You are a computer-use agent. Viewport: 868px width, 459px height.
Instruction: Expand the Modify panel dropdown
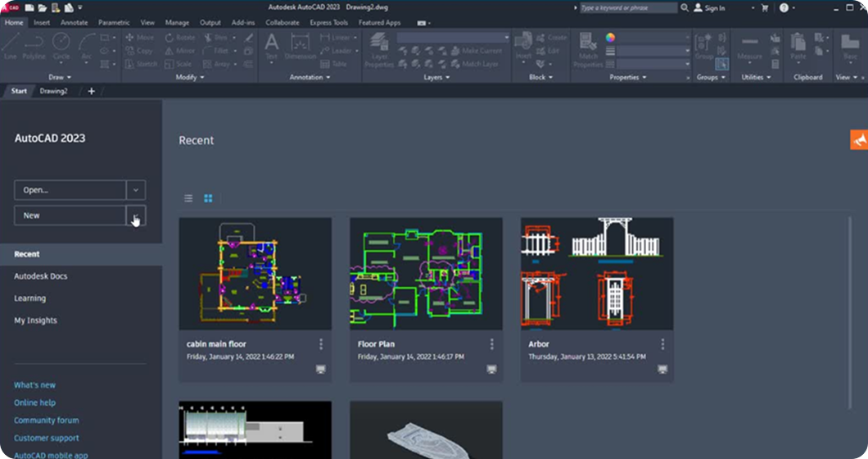190,77
